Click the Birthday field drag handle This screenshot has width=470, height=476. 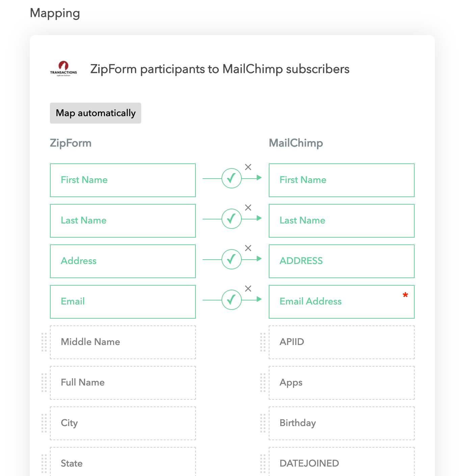tap(263, 423)
